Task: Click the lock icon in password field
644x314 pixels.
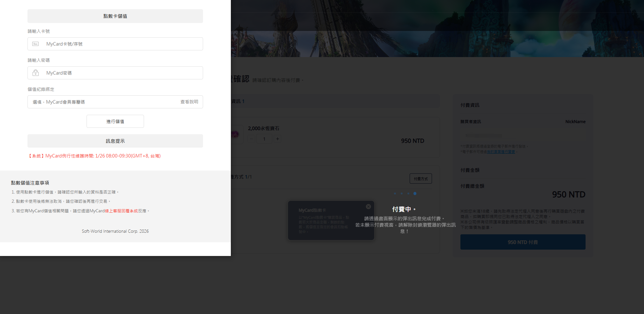Action: pyautogui.click(x=35, y=73)
